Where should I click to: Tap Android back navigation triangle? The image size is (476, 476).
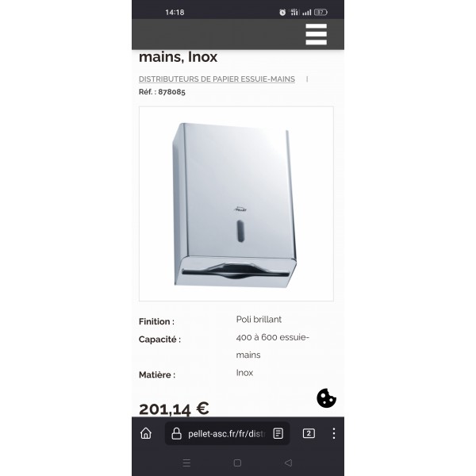289,463
